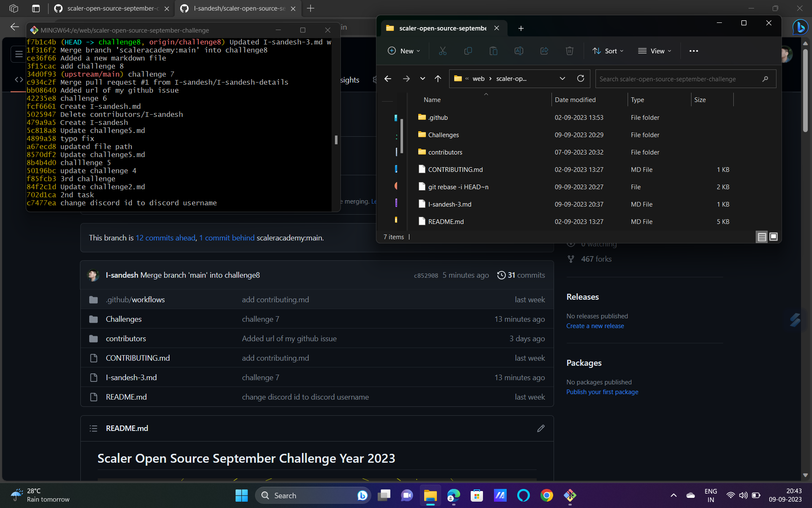Open the Sort dropdown menu
Viewport: 812px width, 508px height.
point(608,51)
